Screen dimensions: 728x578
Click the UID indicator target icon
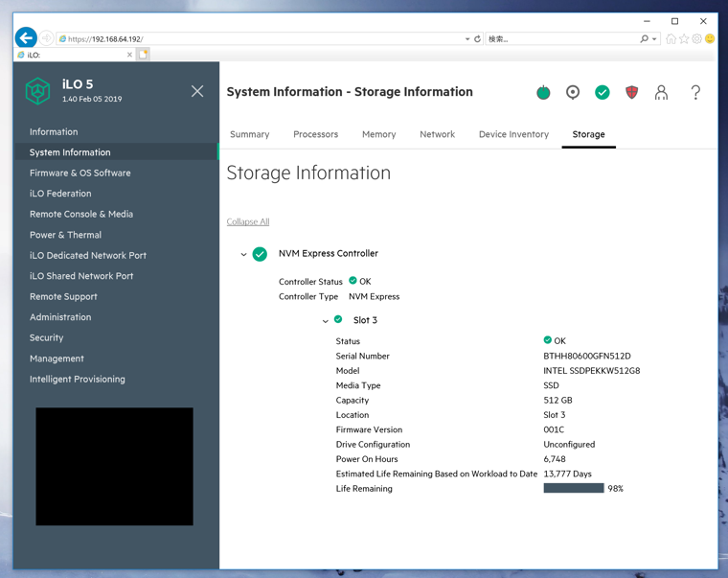573,92
